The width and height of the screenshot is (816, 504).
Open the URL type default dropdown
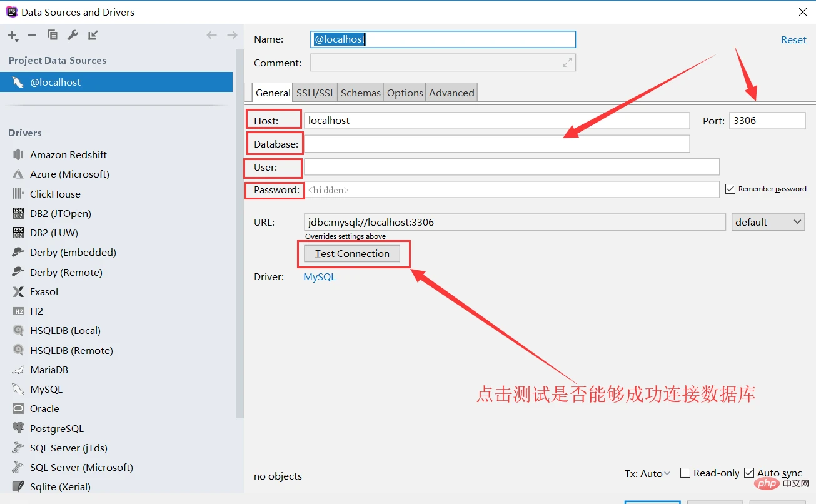[x=768, y=222]
